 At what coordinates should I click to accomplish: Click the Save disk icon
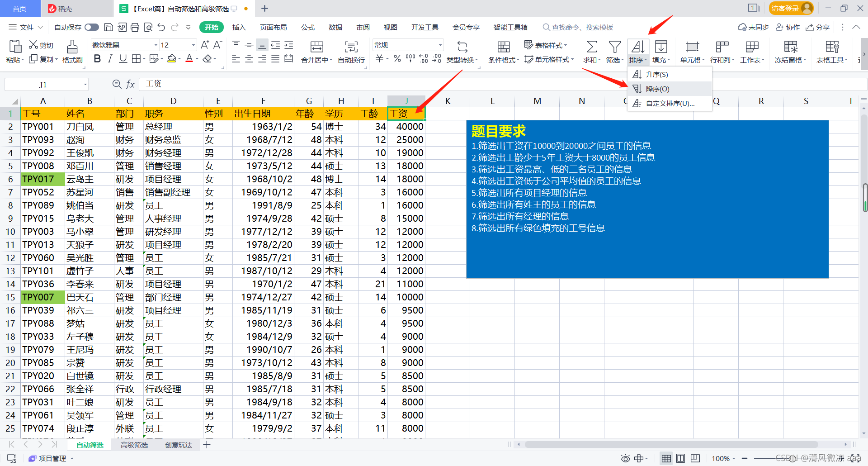pos(108,28)
